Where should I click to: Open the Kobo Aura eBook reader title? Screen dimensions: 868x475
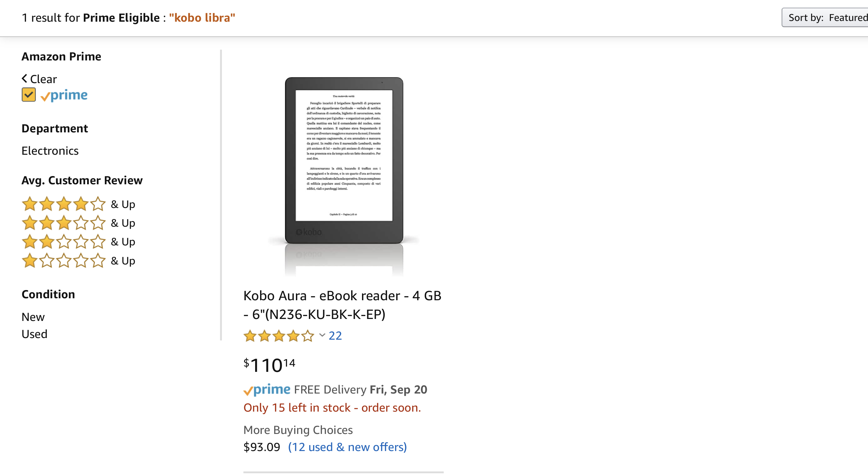(342, 305)
